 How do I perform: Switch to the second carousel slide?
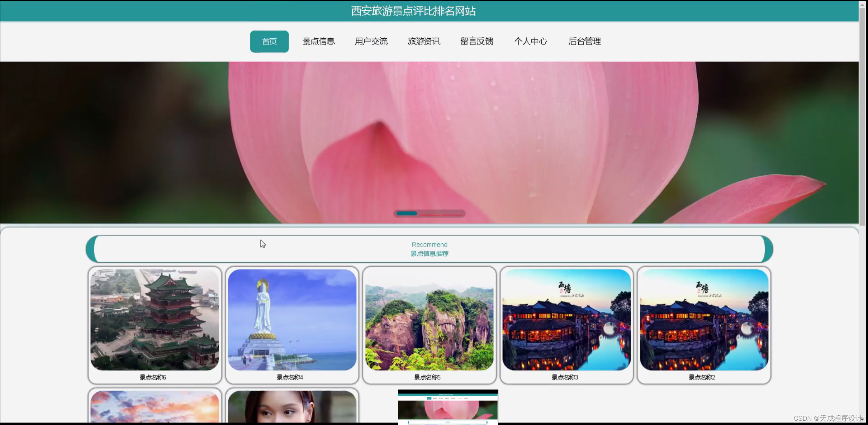point(430,213)
